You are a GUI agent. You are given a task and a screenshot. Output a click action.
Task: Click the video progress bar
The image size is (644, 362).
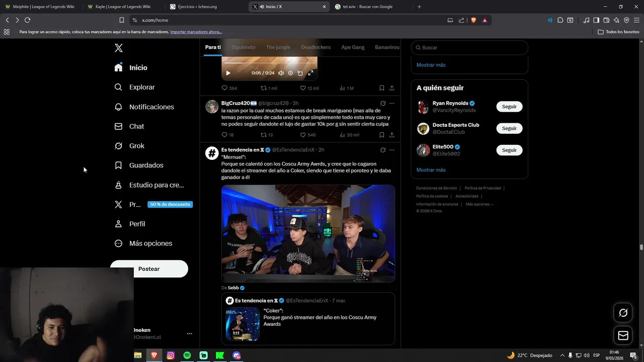coord(269,63)
